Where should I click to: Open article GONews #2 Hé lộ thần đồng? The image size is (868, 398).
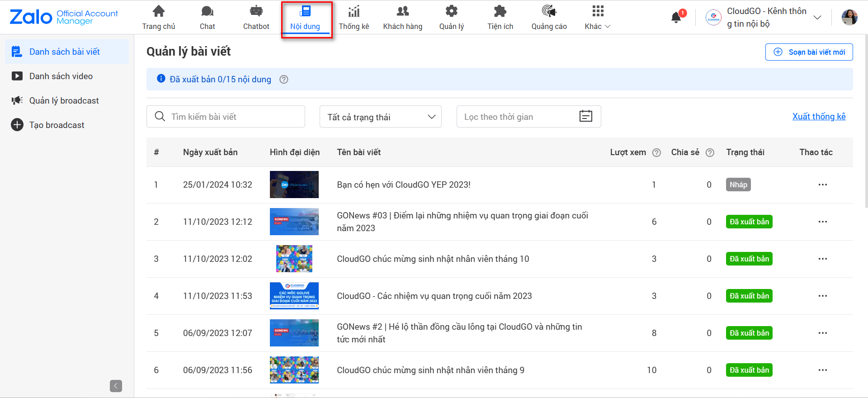point(459,333)
